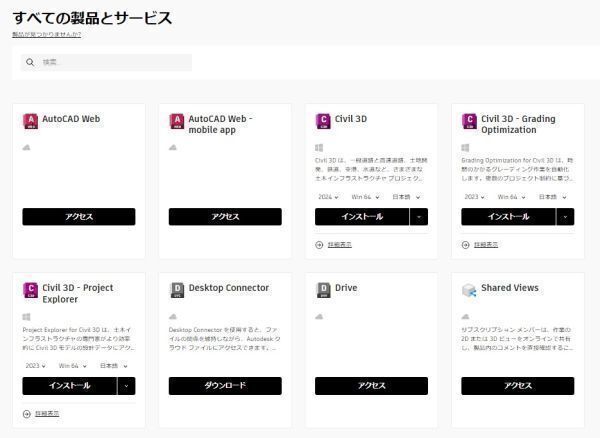
Task: Open Project Explorer Win 64 dropdown
Action: [x=73, y=366]
